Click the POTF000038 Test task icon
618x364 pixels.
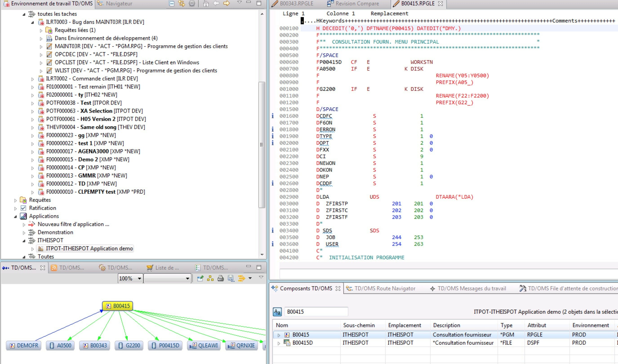[41, 103]
